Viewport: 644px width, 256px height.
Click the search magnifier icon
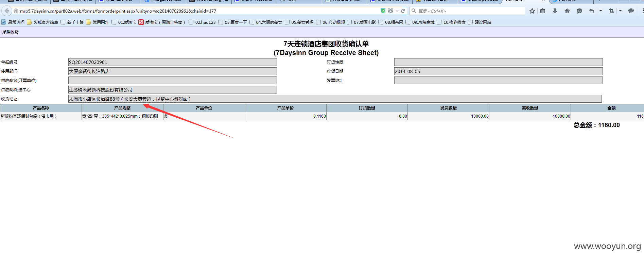414,11
